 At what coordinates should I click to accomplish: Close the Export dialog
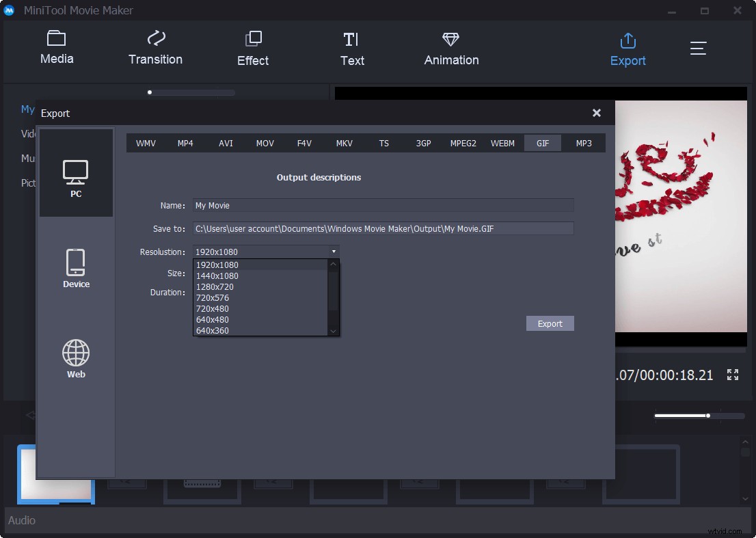596,113
